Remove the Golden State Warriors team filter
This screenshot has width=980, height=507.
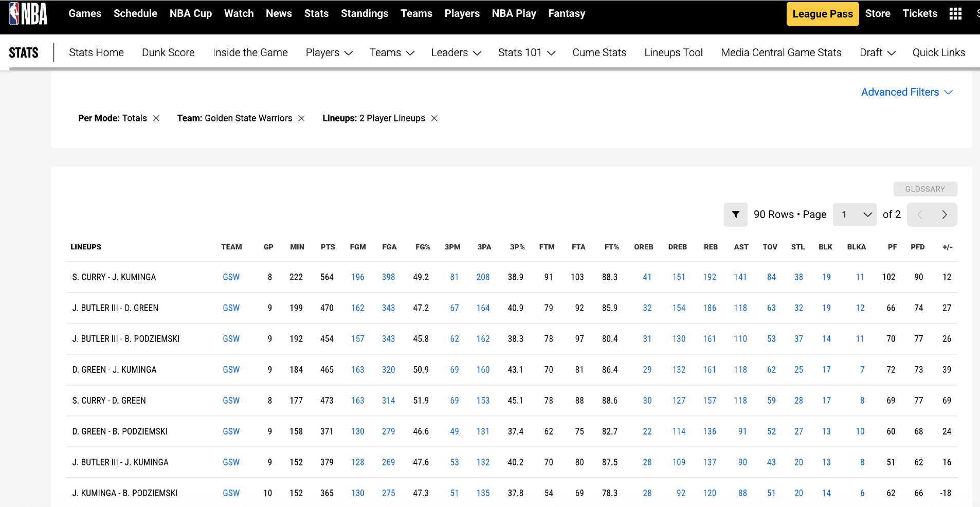coord(301,118)
